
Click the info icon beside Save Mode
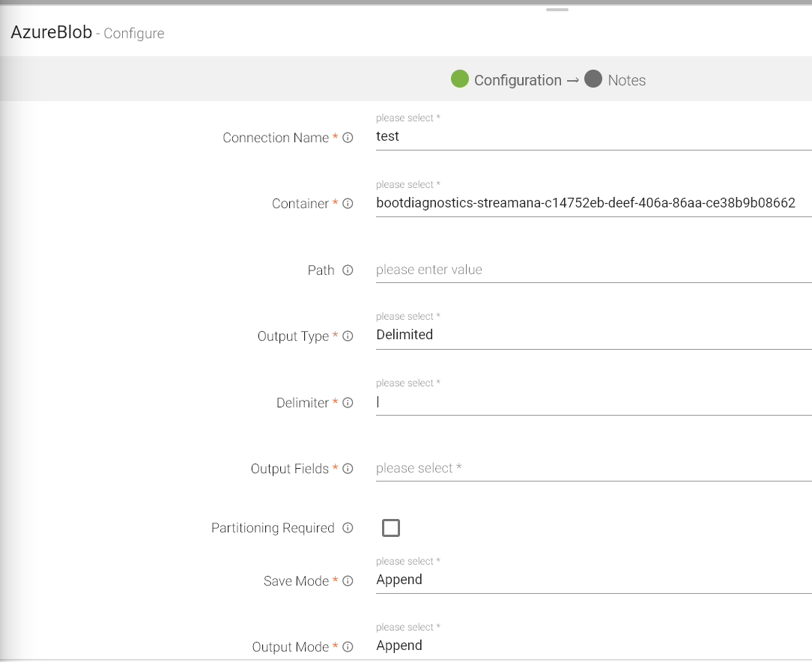pos(348,581)
